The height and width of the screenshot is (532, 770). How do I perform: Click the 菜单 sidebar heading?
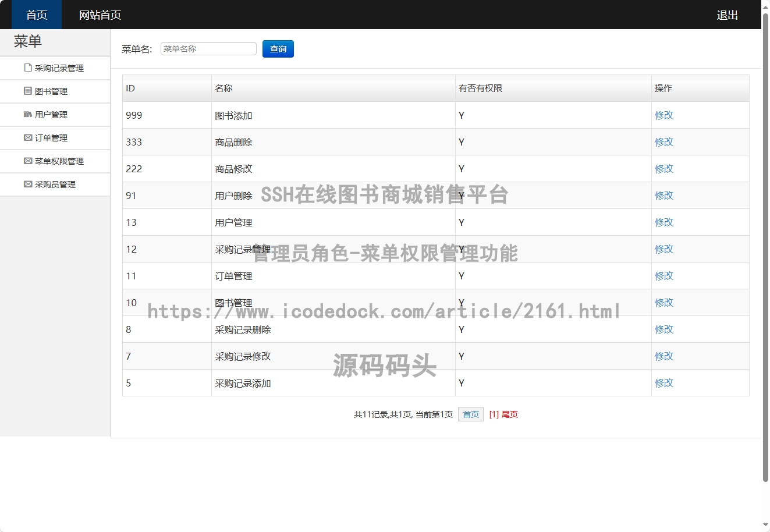[28, 41]
